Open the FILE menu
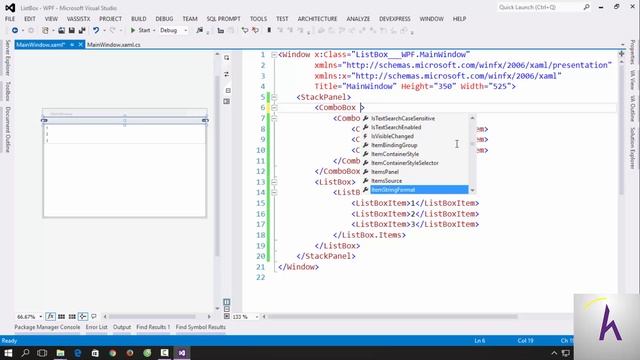640x360 pixels. coord(10,19)
